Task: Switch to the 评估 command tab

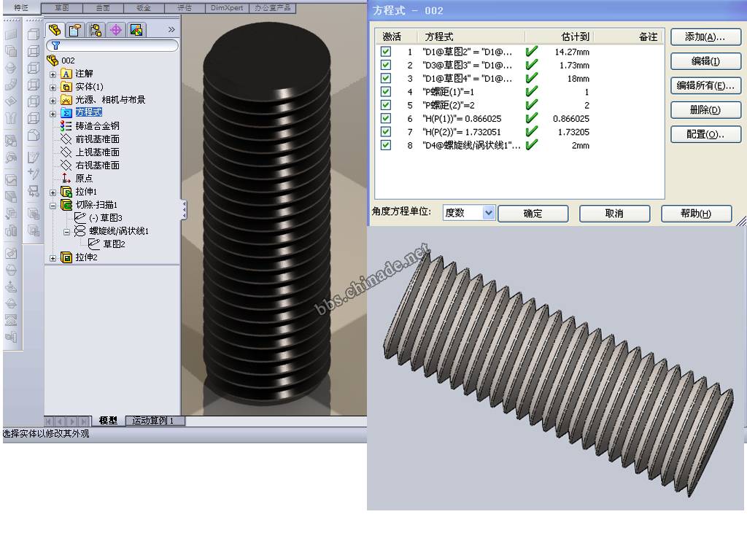Action: pos(185,8)
